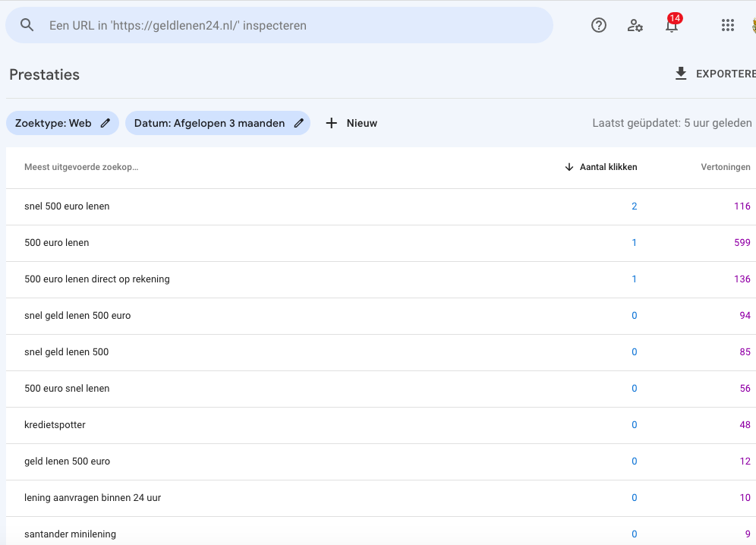The image size is (756, 545).
Task: Open user settings icon in header
Action: [635, 25]
